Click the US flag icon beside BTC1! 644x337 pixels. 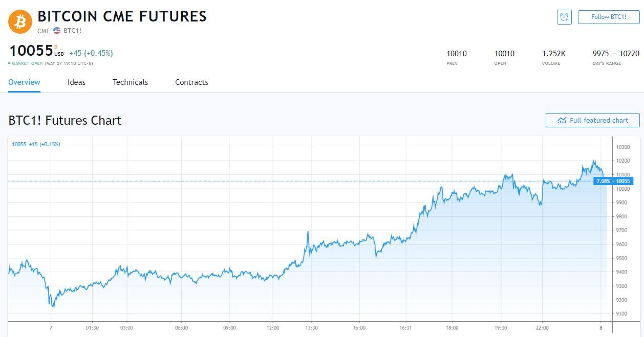click(57, 31)
